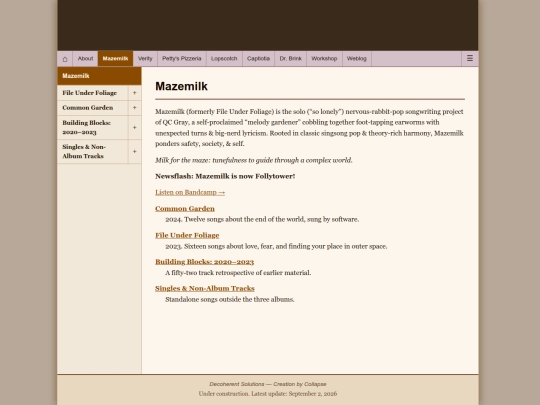This screenshot has height=405, width=540.
Task: Open Common Garden sidebar item
Action: [93, 108]
